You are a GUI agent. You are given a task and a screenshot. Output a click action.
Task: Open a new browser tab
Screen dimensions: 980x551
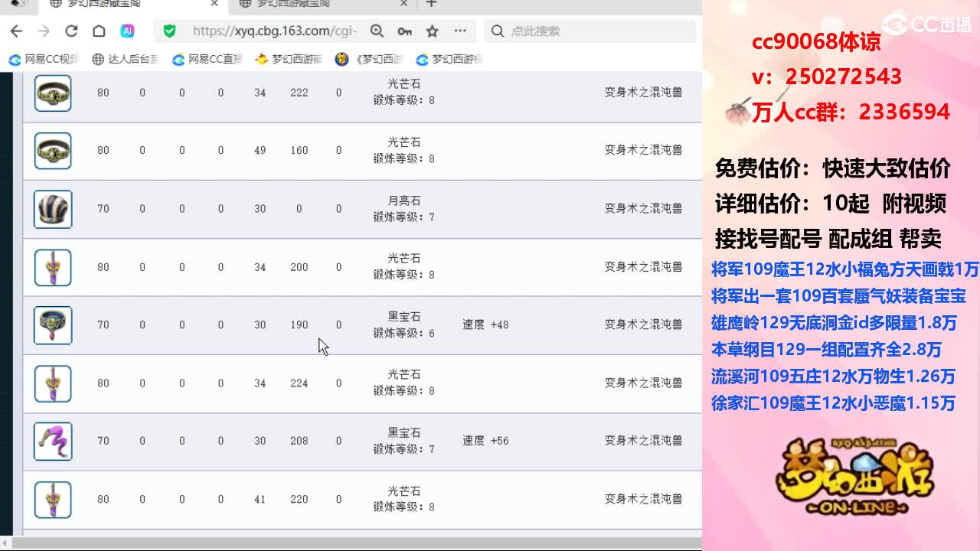[431, 4]
